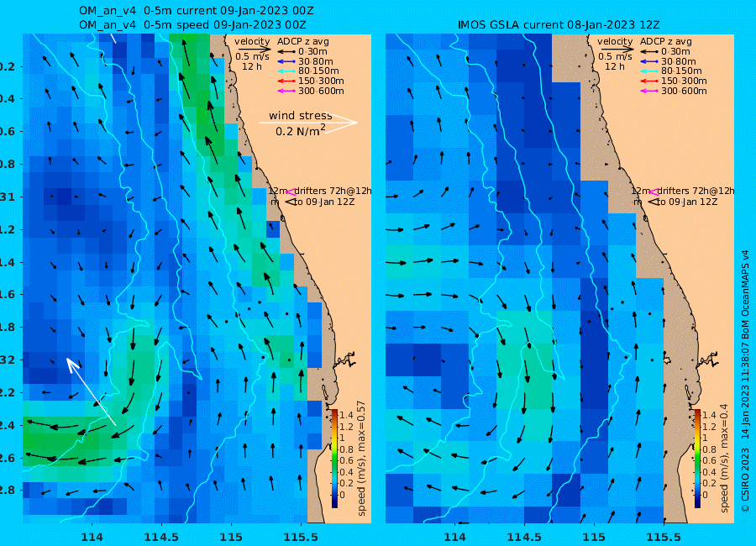The image size is (756, 546).
Task: Click the '80-150m' label in right panel legend
Action: tap(681, 71)
